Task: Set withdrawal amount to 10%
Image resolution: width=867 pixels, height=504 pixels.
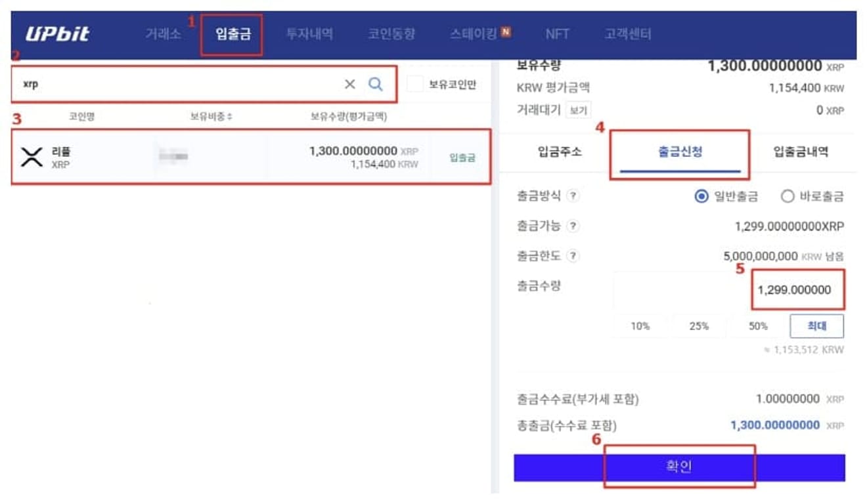Action: [x=640, y=326]
